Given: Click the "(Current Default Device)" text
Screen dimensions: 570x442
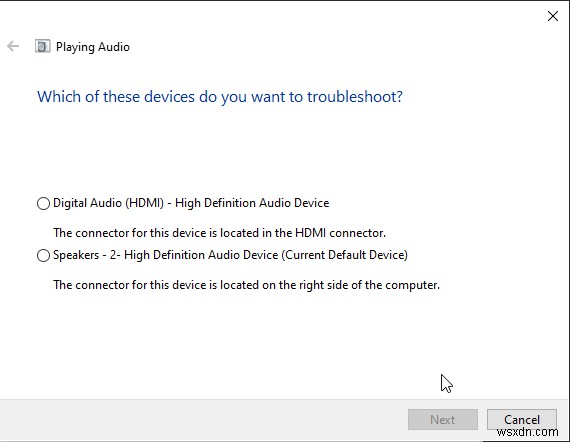Looking at the screenshot, I should [345, 255].
